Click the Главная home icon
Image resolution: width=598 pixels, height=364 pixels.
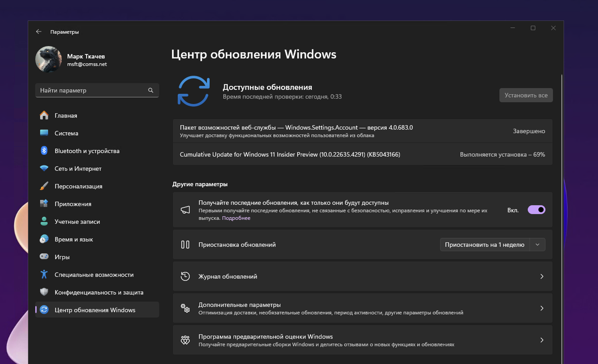tap(44, 115)
